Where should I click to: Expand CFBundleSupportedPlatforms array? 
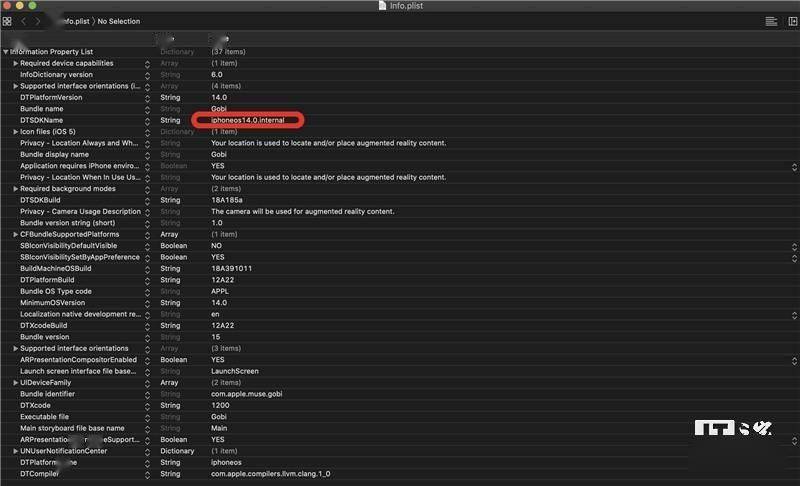(15, 234)
